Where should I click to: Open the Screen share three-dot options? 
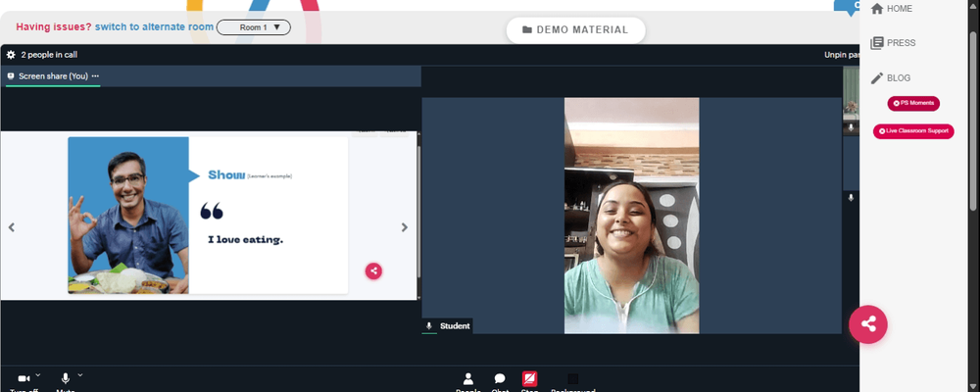95,76
